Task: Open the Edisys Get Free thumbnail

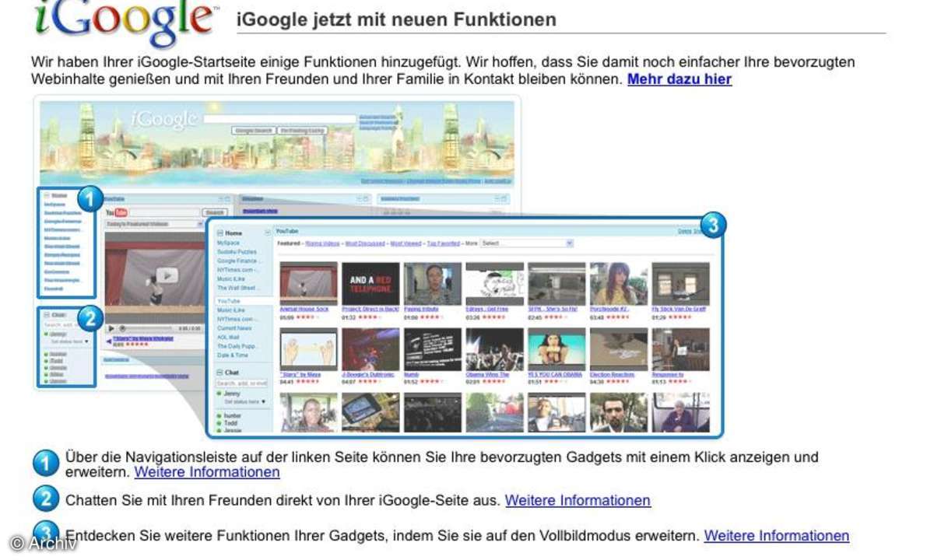Action: 494,283
